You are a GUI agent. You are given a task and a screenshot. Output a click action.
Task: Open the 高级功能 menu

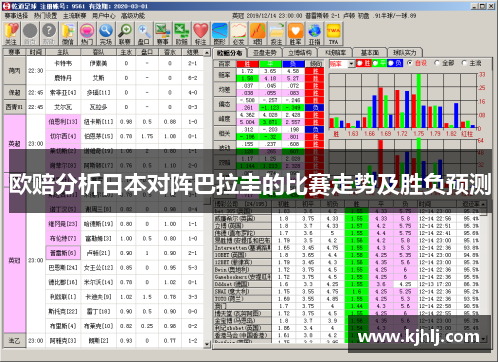(x=133, y=16)
